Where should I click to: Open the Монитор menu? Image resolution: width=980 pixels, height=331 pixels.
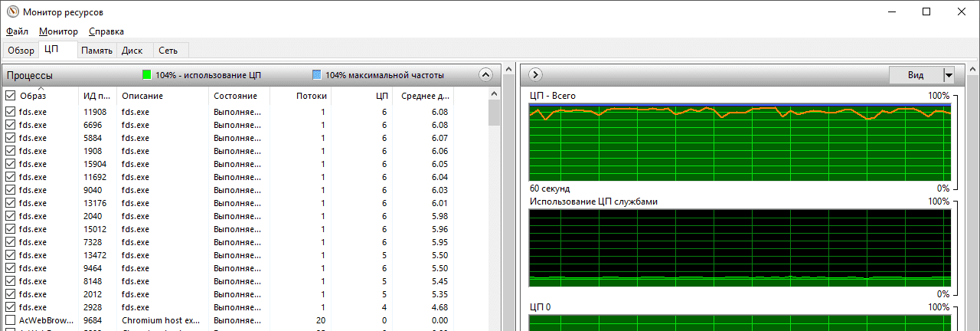point(58,31)
